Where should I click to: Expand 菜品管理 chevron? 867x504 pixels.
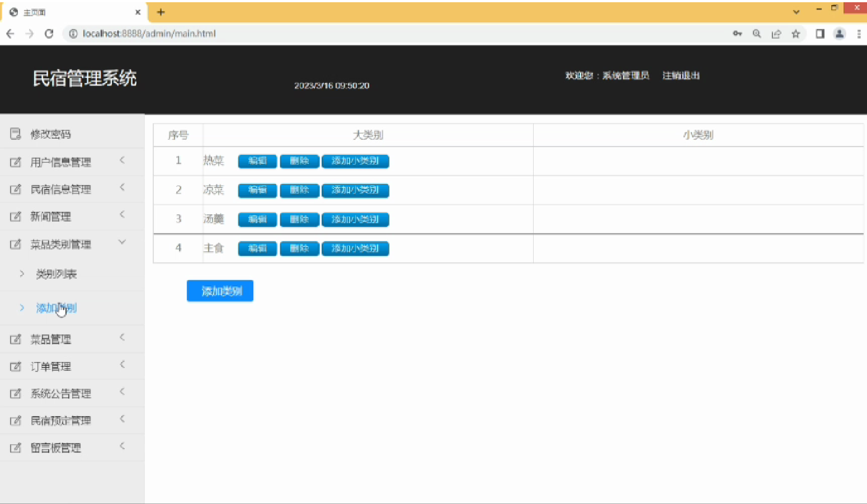tap(122, 337)
